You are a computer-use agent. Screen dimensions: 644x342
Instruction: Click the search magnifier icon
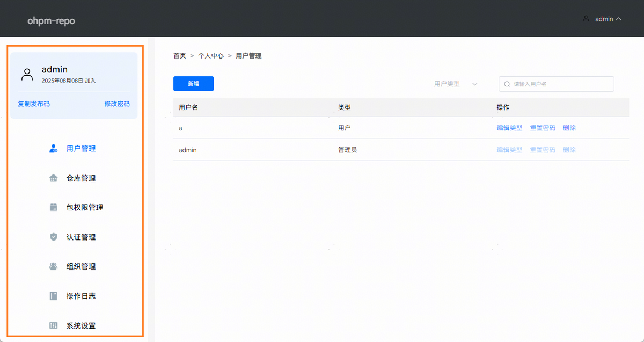507,84
